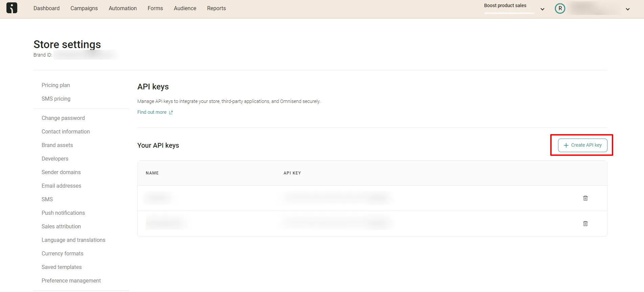Open the Developers settings page
The width and height of the screenshot is (644, 292).
click(x=55, y=159)
